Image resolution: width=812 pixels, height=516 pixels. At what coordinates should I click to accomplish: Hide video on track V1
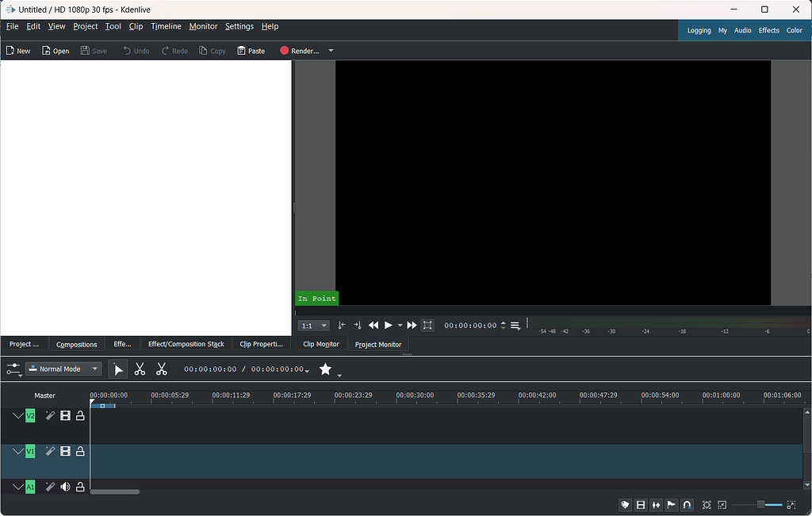point(65,451)
